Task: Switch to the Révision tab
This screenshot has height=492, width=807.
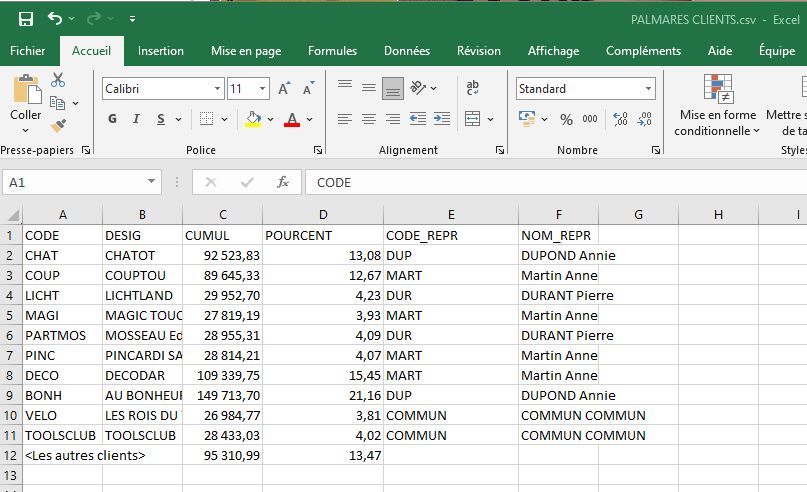Action: pos(479,51)
